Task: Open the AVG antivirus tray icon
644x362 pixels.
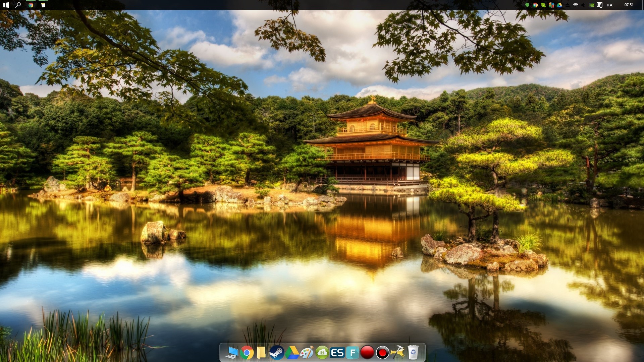Action: coord(551,5)
